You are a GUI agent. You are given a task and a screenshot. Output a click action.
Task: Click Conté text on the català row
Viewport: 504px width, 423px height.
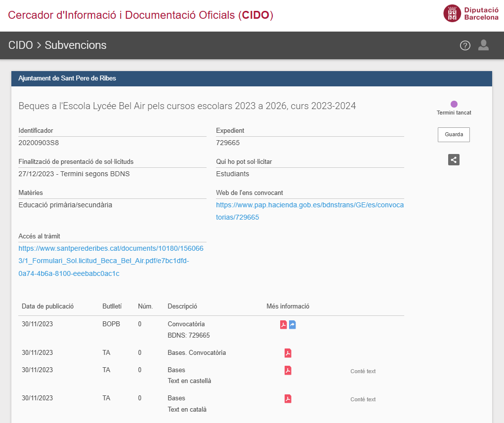[363, 399]
